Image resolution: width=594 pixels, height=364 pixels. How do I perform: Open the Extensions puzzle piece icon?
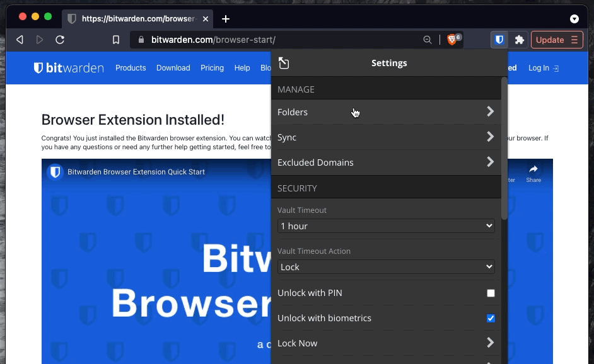[x=519, y=40]
